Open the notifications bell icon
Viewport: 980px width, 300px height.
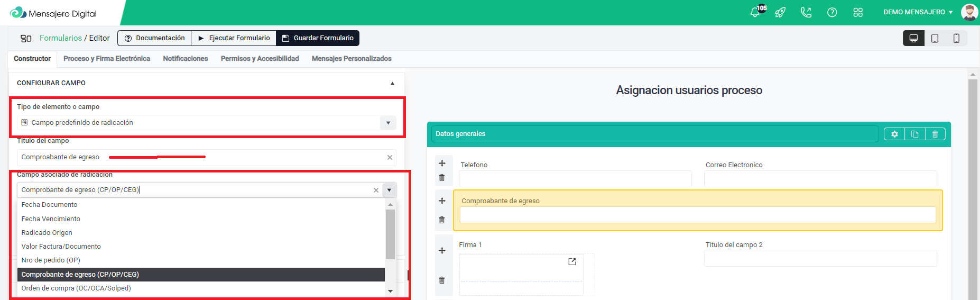pos(755,12)
